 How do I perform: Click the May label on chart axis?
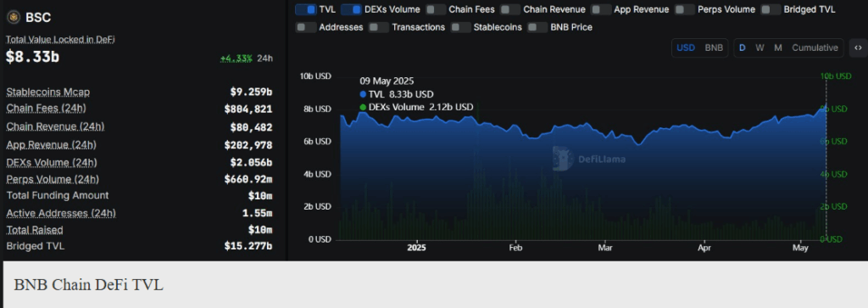click(x=800, y=248)
